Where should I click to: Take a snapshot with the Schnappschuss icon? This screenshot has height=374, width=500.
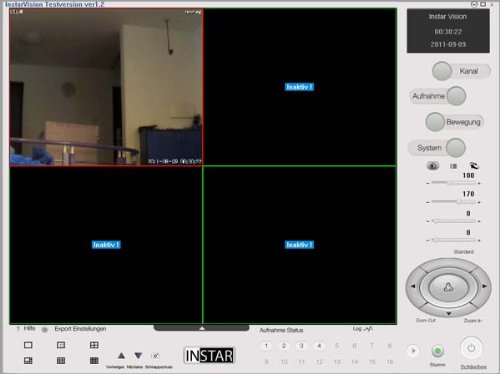155,356
